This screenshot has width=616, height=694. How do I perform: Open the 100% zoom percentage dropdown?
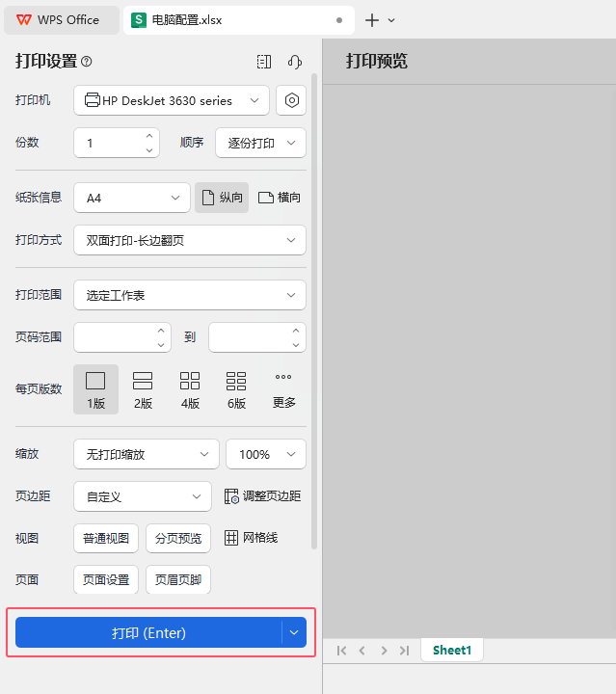266,454
